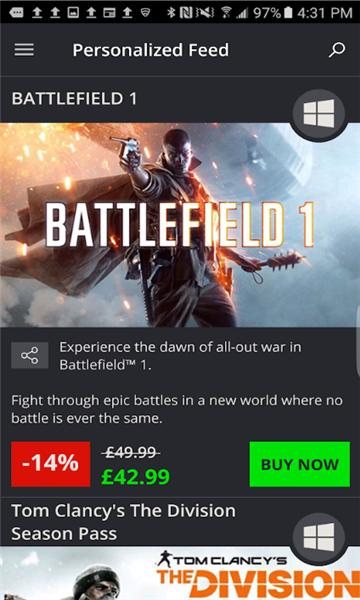Share the Battlefield 1 listing
Screen dimensions: 360x600
(29, 355)
